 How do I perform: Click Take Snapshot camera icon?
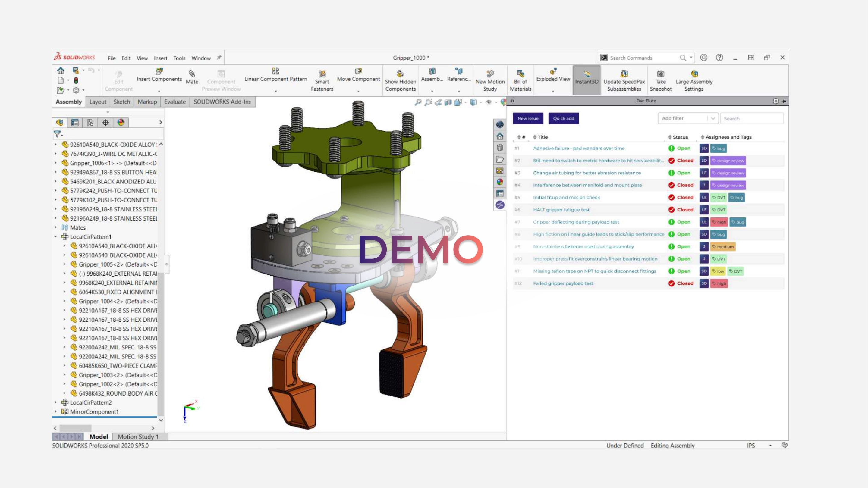(x=660, y=74)
